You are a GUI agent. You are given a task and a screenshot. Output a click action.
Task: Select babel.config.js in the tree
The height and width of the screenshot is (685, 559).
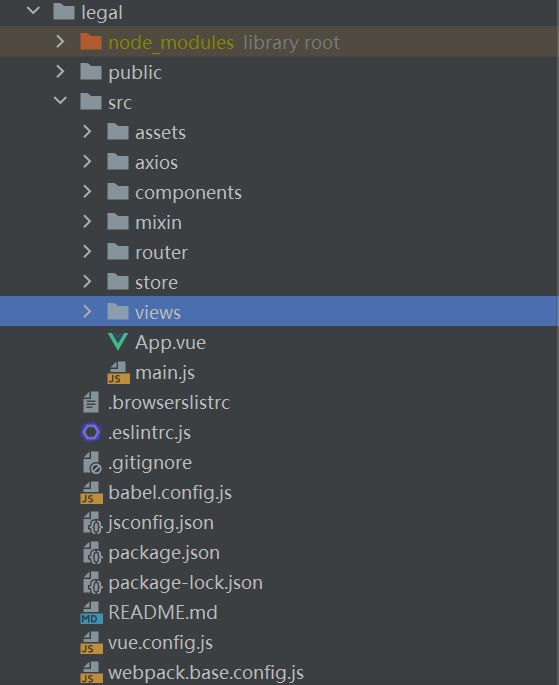pos(280,493)
